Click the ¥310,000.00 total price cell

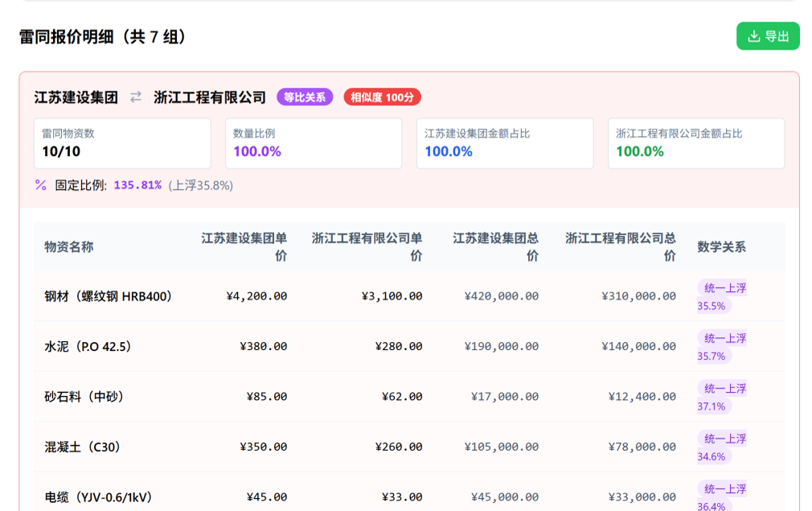tap(638, 296)
